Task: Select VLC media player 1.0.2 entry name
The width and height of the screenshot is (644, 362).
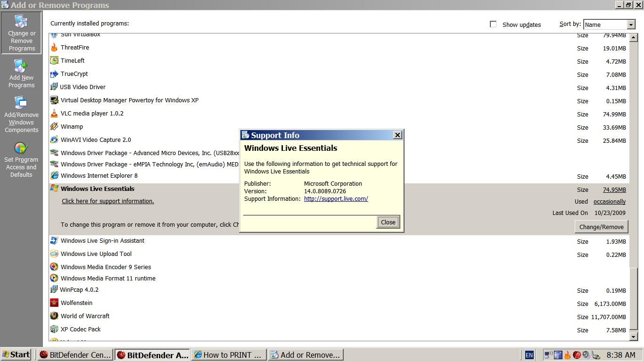Action: click(92, 114)
